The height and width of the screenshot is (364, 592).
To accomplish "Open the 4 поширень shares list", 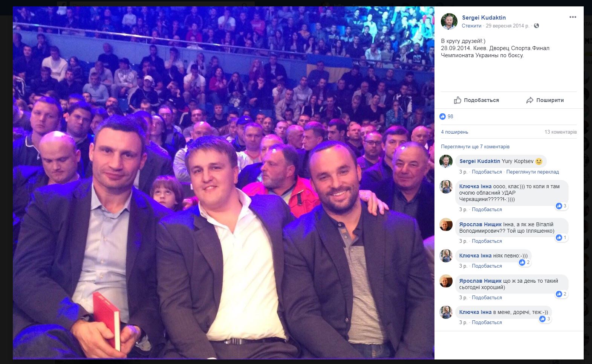I will pyautogui.click(x=454, y=132).
